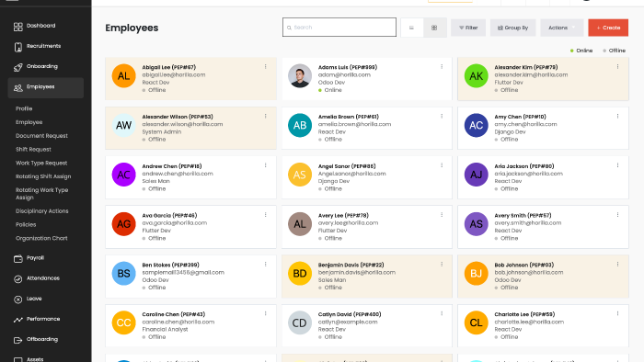Screen dimensions: 644x362
Task: Open the Filter panel
Action: pyautogui.click(x=468, y=28)
